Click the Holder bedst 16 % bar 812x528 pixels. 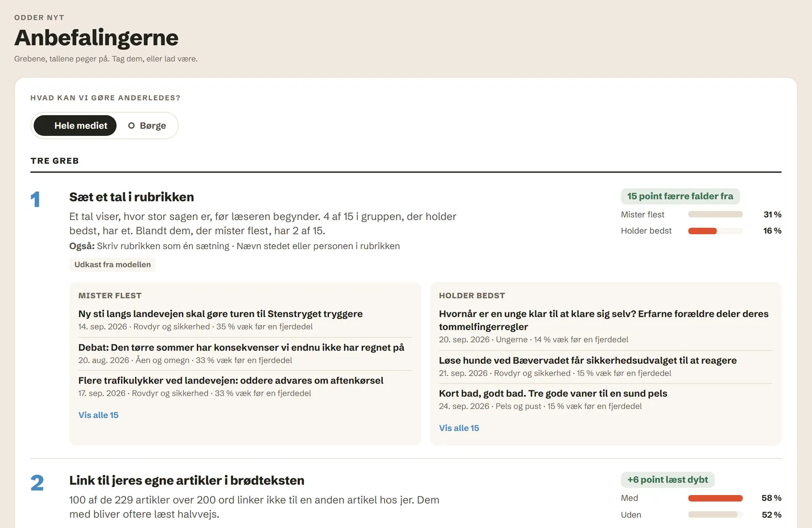(x=715, y=231)
